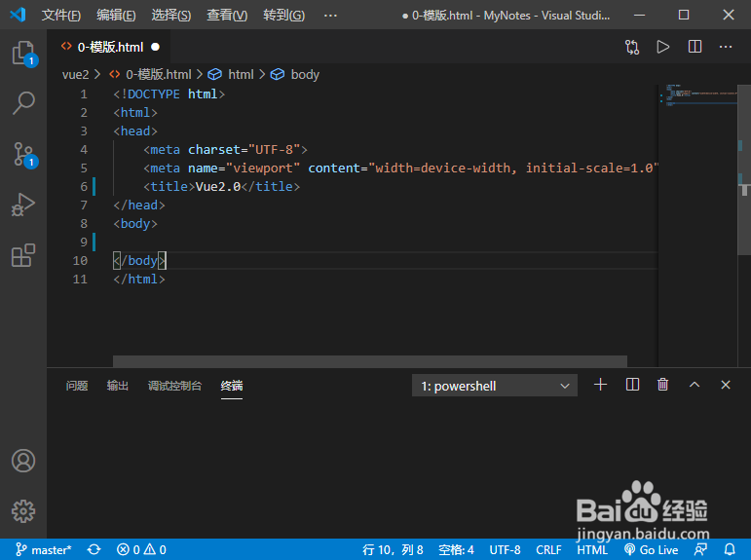Open changes compare icon in editor toolbar
This screenshot has width=751, height=560.
point(632,47)
